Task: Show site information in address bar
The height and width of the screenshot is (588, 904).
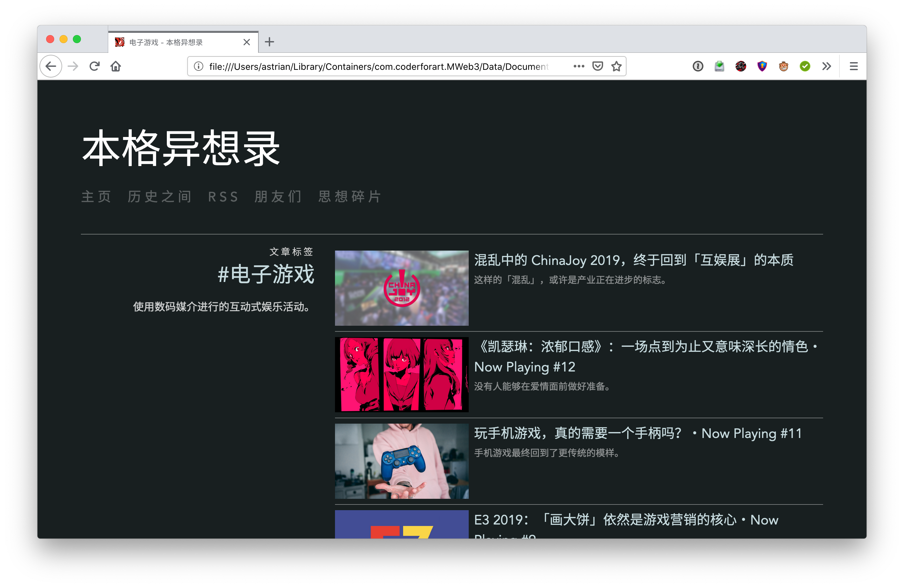Action: (198, 66)
